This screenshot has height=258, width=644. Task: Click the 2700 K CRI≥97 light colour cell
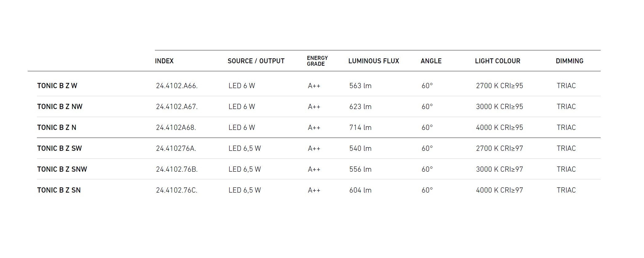click(x=499, y=149)
